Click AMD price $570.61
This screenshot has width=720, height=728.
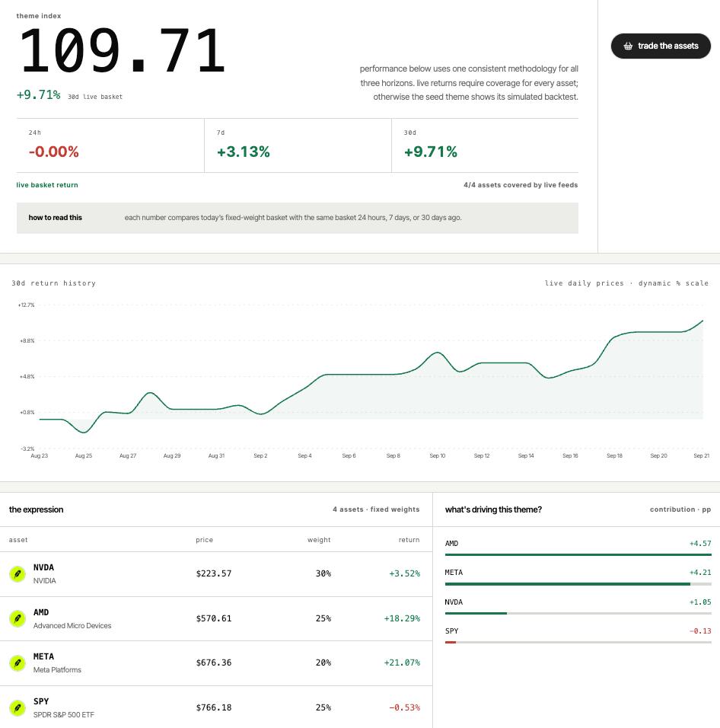point(213,618)
